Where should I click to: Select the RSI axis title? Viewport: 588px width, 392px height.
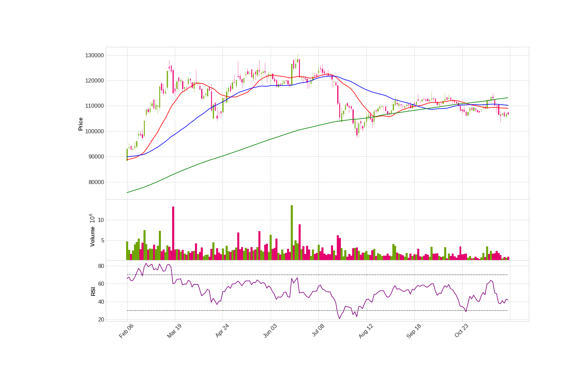(x=93, y=291)
